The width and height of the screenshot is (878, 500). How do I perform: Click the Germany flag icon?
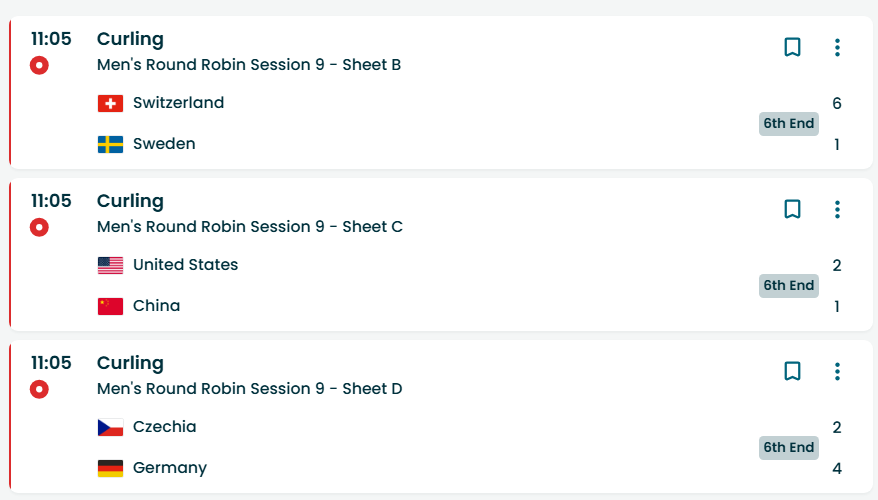pos(110,468)
